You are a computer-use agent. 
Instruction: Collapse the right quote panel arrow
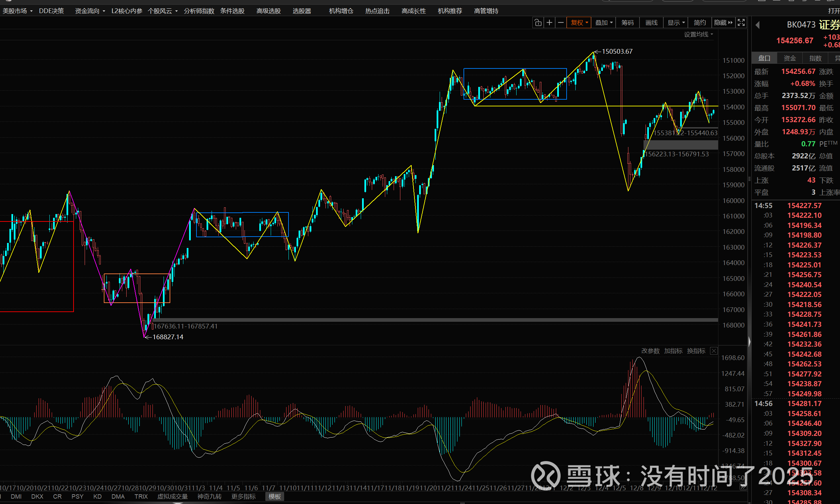click(749, 341)
